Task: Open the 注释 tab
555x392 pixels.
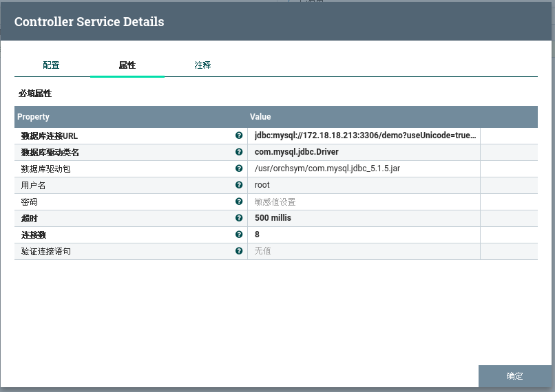Action: 202,65
